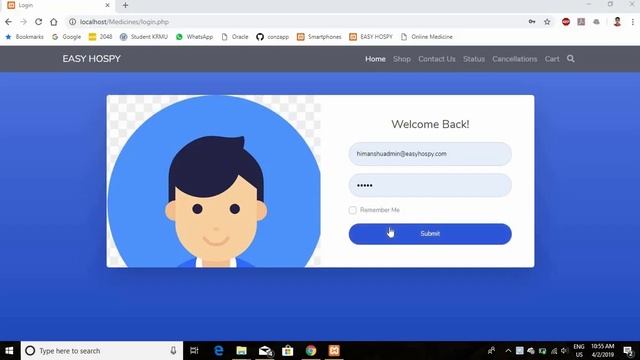Click the browser forward arrow

(23, 22)
